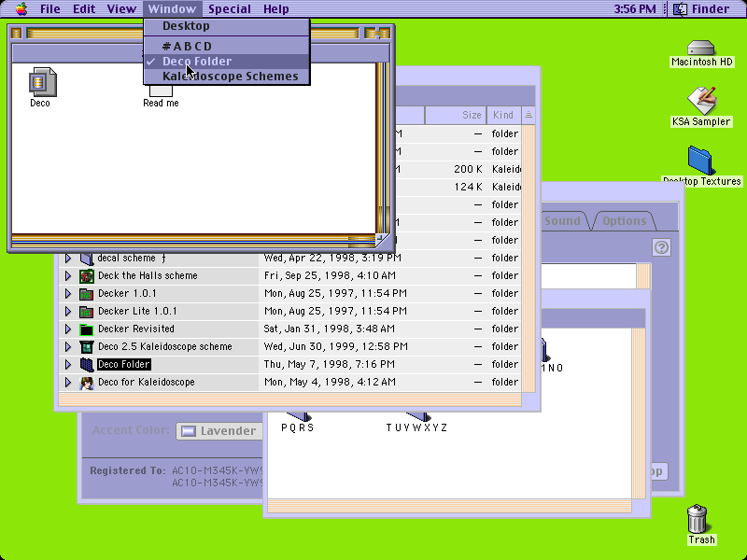The width and height of the screenshot is (747, 560).
Task: Open the Accent Color Lavender popup
Action: click(x=219, y=431)
